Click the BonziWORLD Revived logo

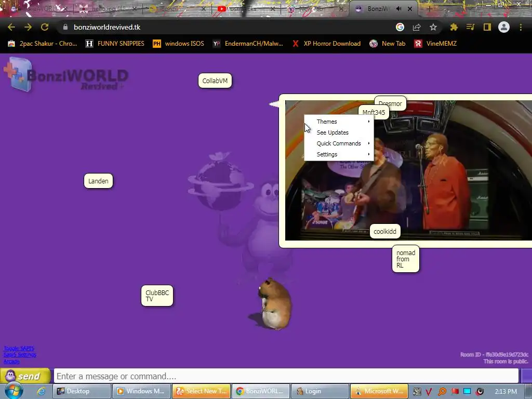(66, 75)
